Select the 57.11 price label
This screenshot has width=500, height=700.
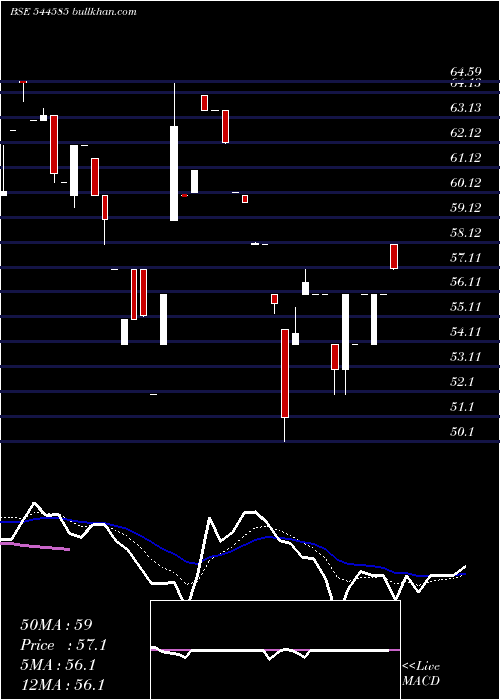(466, 258)
